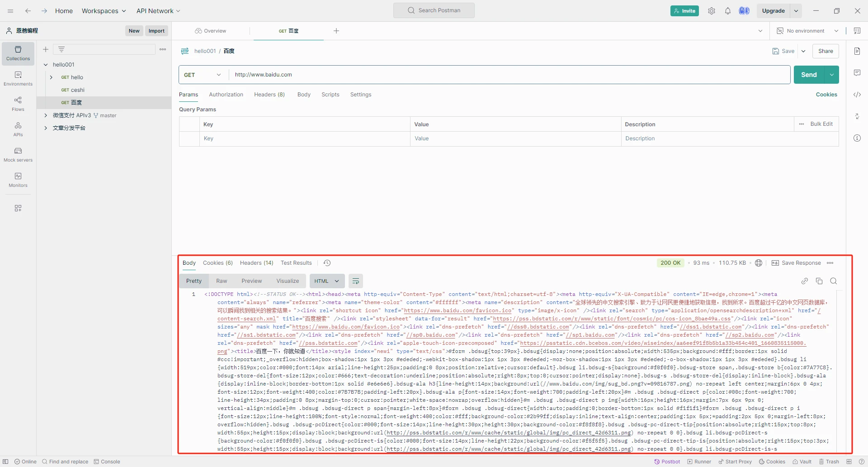Open the Mock servers panel

coord(18,155)
